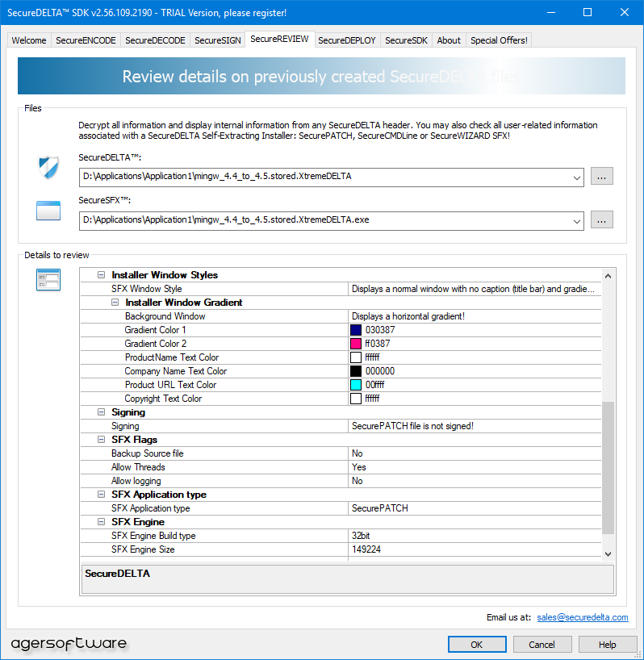
Task: Select the SecureREVIEW tab
Action: pyautogui.click(x=279, y=40)
